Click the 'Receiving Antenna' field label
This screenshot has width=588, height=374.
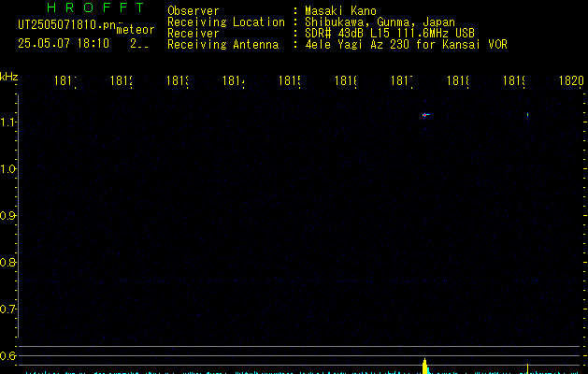[x=223, y=45]
